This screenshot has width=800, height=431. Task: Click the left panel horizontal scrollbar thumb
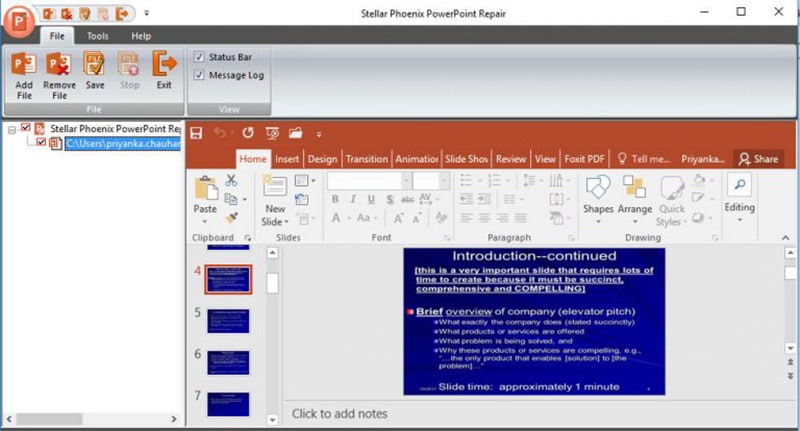pyautogui.click(x=49, y=419)
